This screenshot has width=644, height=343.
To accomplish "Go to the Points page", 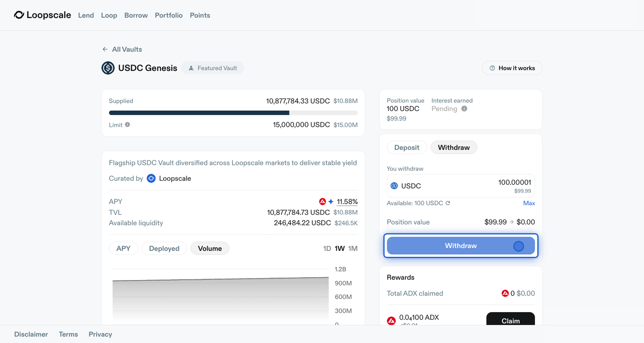I will [200, 15].
